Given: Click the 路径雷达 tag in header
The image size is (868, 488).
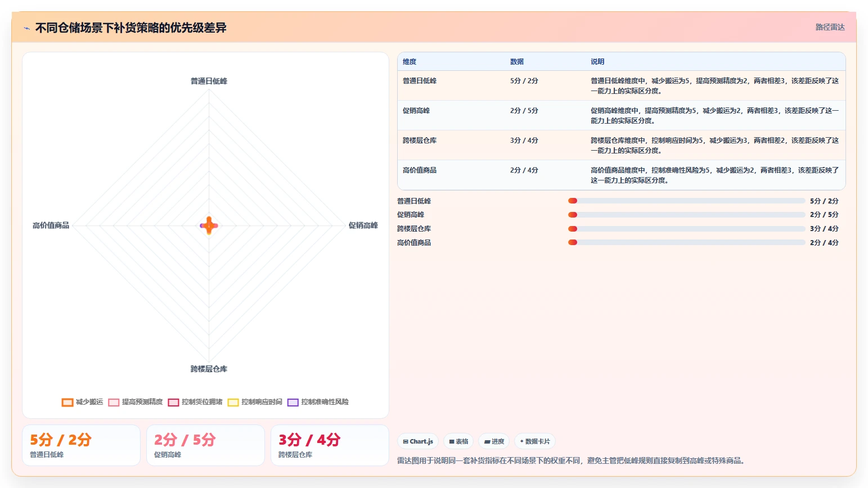Looking at the screenshot, I should coord(830,27).
